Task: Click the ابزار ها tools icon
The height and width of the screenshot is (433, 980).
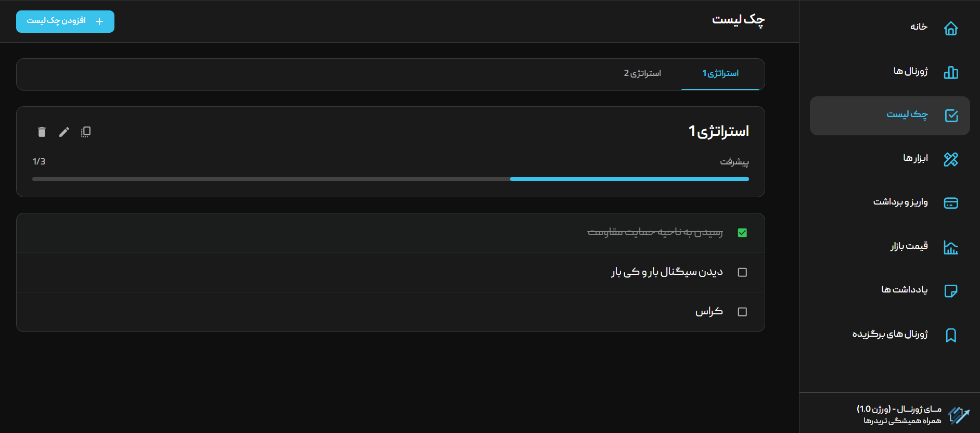Action: (950, 159)
